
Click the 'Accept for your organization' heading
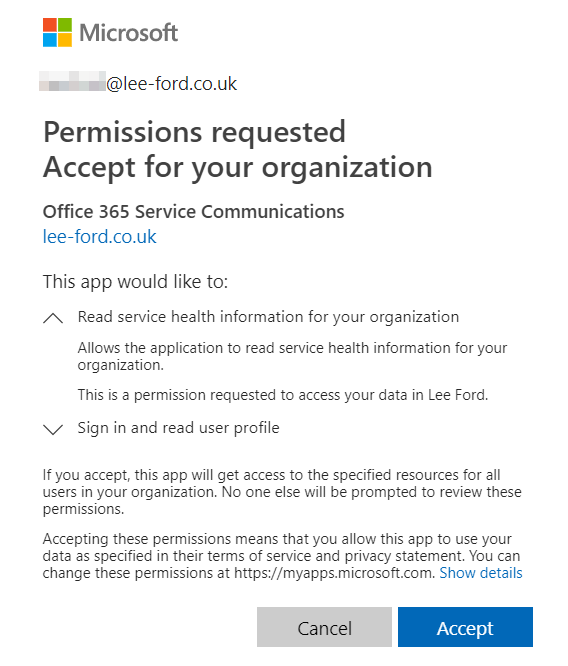[x=237, y=167]
